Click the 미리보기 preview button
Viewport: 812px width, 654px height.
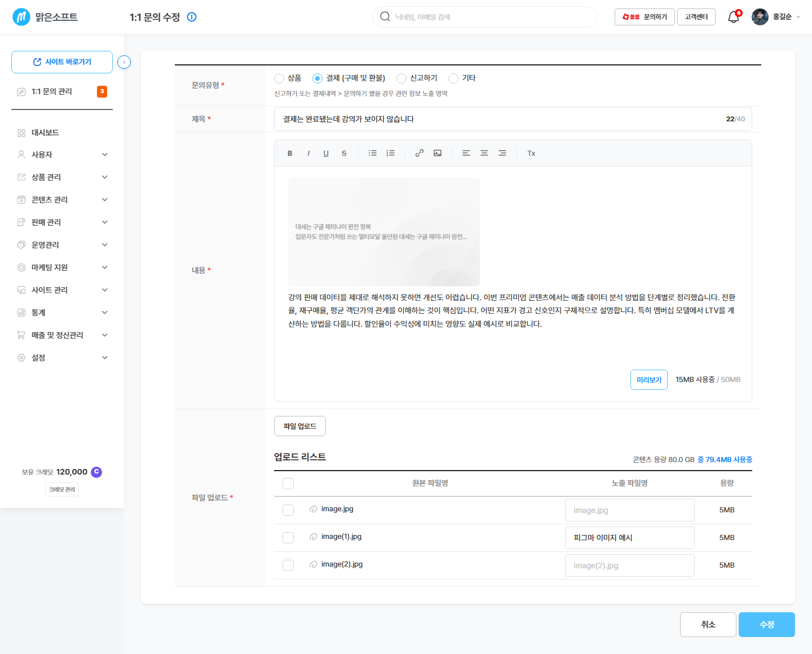(x=649, y=380)
